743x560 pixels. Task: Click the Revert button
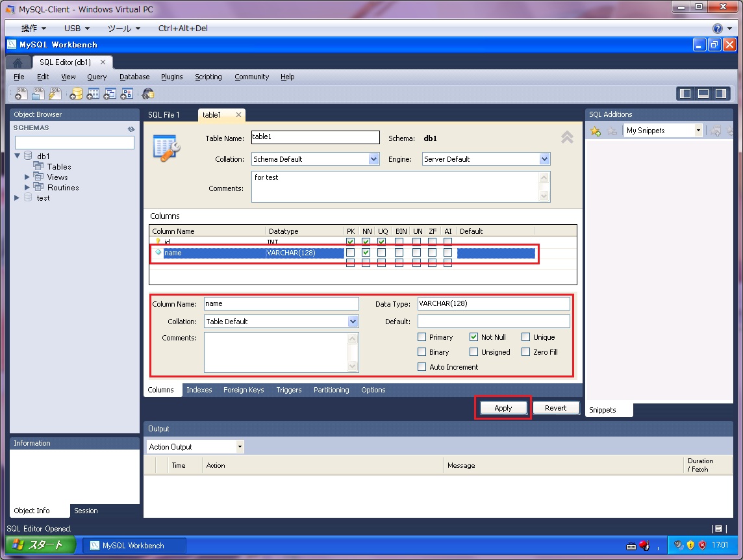point(556,408)
